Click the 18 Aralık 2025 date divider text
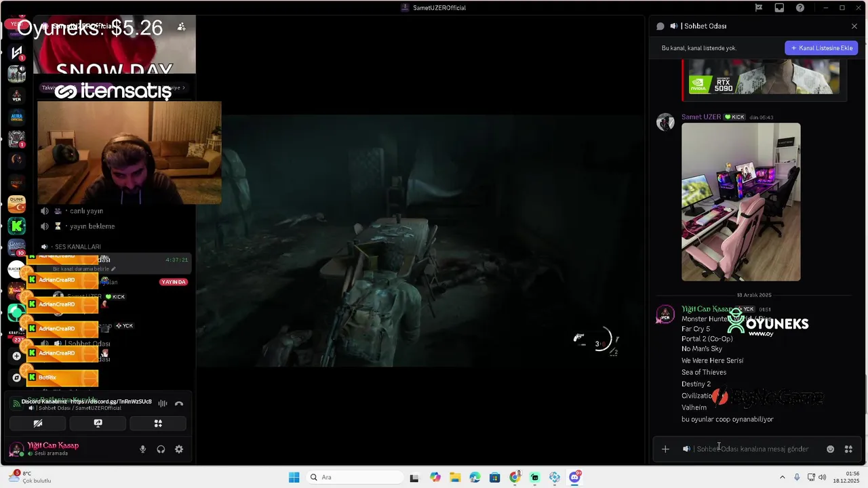 (754, 295)
